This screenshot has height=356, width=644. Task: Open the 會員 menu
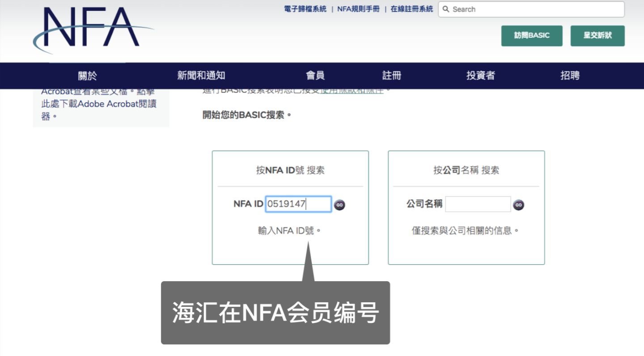[x=315, y=76]
